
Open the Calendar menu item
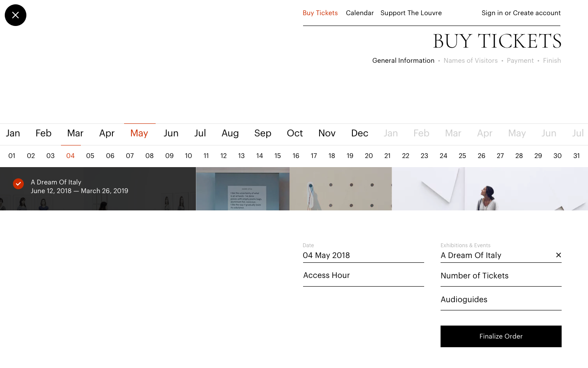pos(359,13)
